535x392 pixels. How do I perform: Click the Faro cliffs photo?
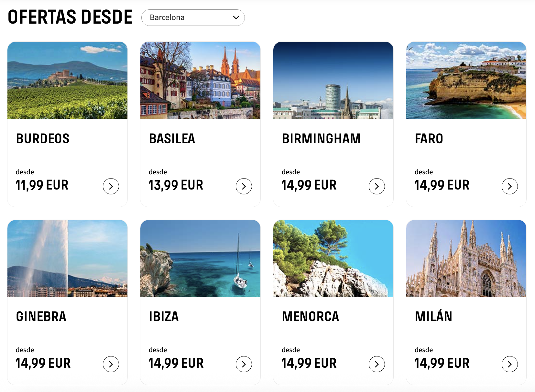click(466, 80)
